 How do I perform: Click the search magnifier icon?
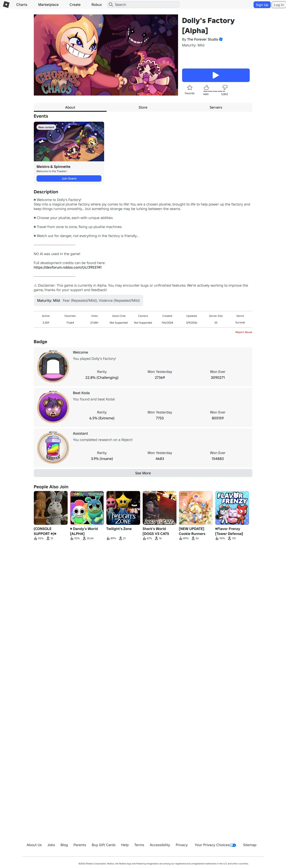[110, 5]
